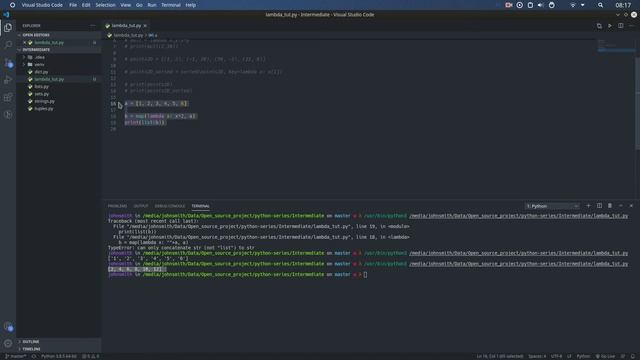Open the Selection menu
This screenshot has height=360, width=640.
105,5
